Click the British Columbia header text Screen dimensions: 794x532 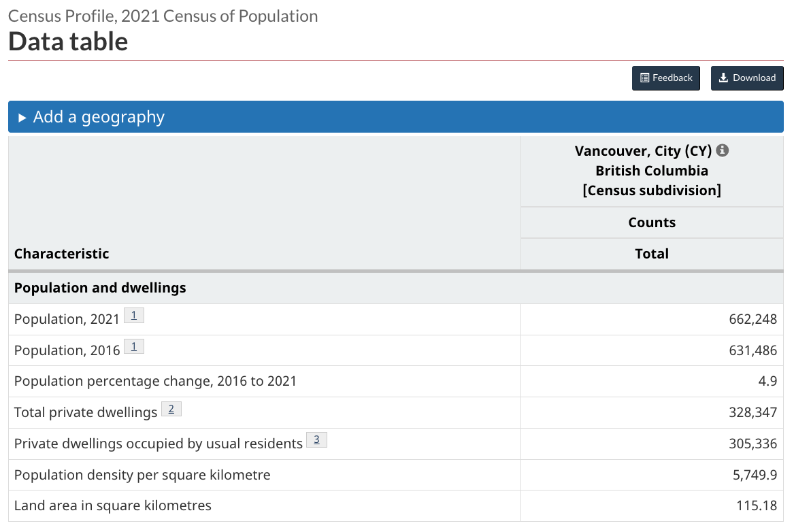[652, 171]
